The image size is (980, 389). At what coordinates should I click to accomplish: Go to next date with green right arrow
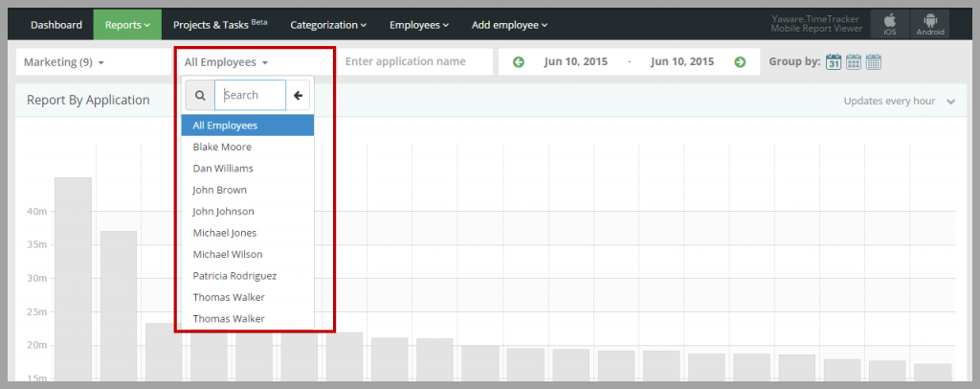pos(740,62)
